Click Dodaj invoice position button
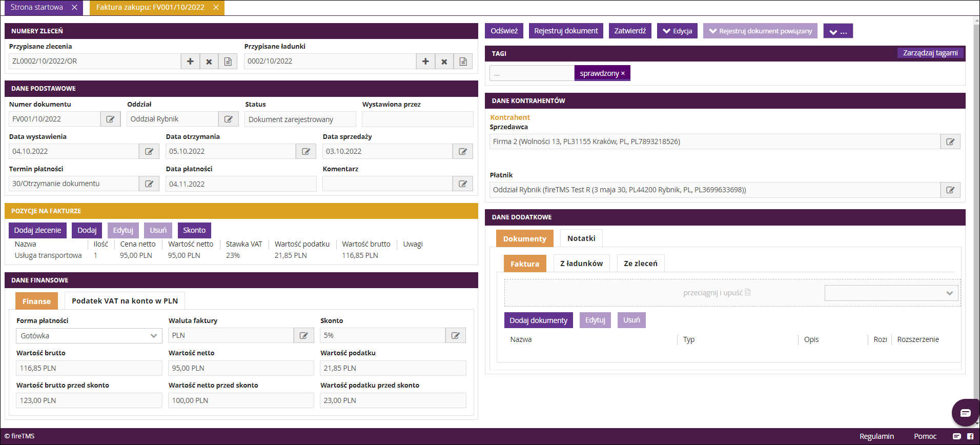Viewport: 980px width, 445px height. (x=87, y=230)
